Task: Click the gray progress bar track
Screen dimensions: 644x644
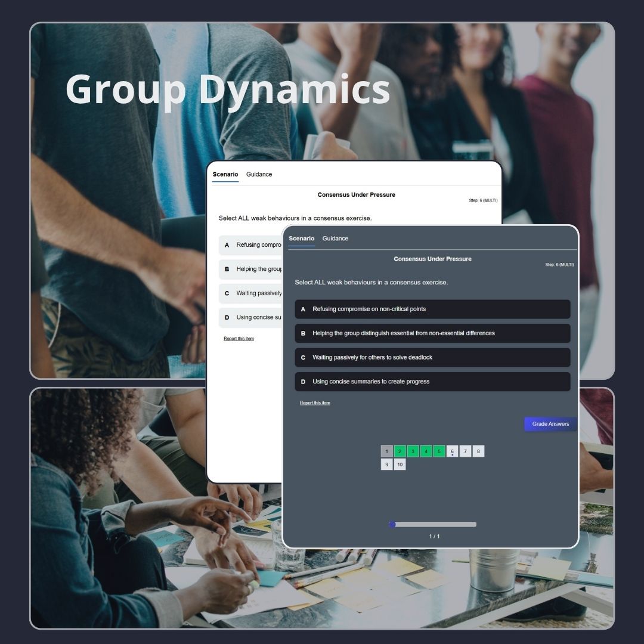Action: click(x=434, y=525)
